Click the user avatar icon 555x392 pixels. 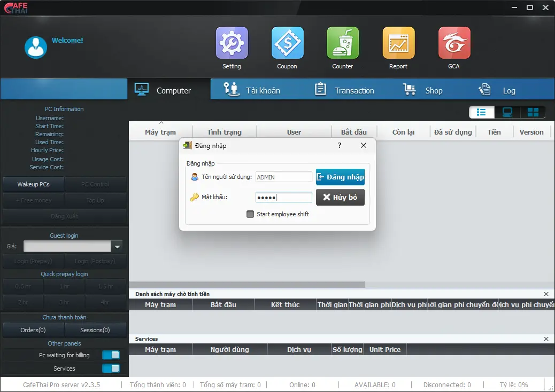tap(36, 48)
